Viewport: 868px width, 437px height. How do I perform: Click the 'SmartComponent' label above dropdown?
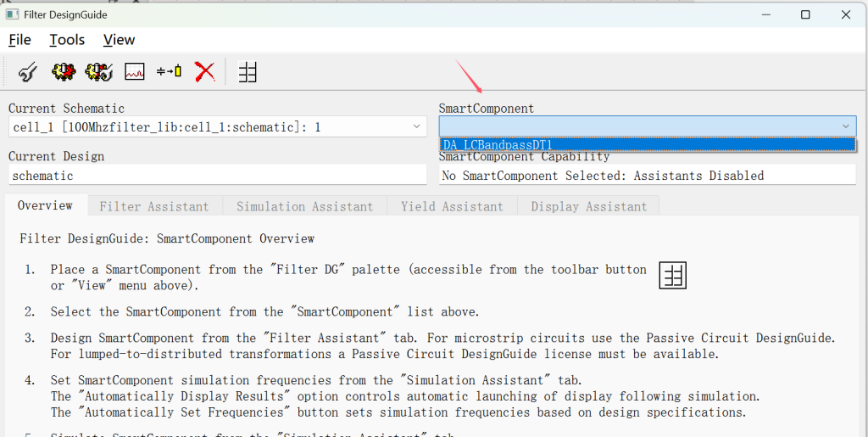pyautogui.click(x=487, y=109)
